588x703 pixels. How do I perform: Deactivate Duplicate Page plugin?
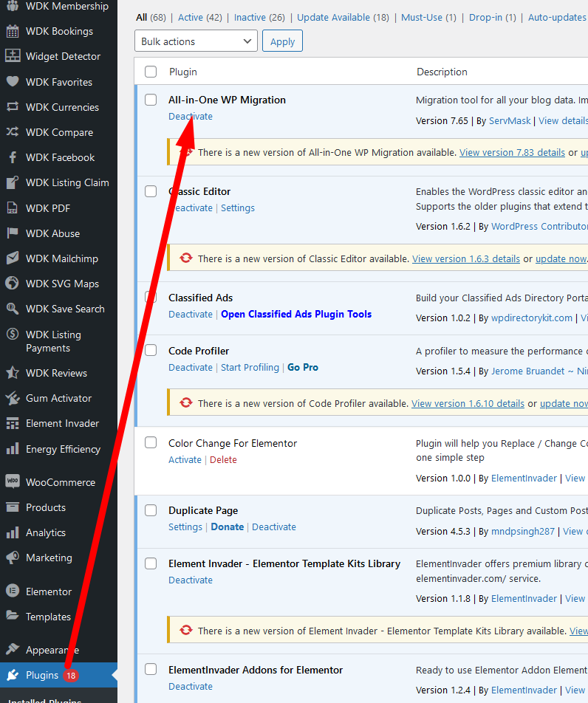[273, 527]
